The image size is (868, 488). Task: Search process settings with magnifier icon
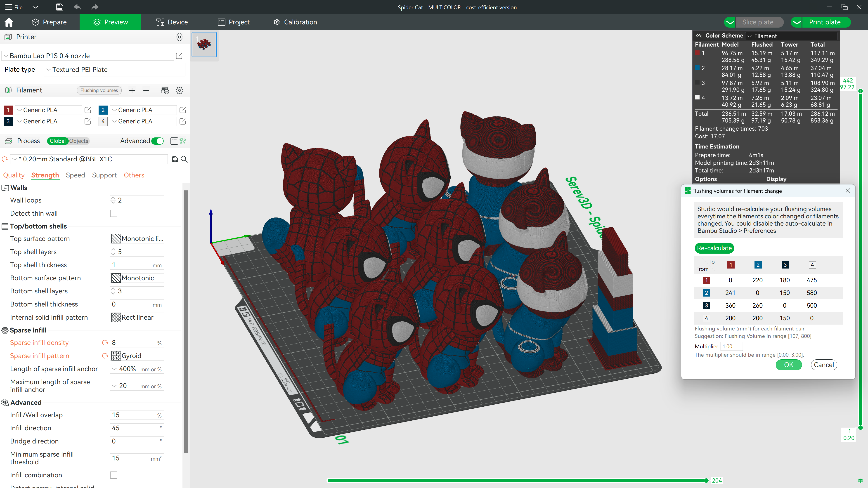point(184,159)
